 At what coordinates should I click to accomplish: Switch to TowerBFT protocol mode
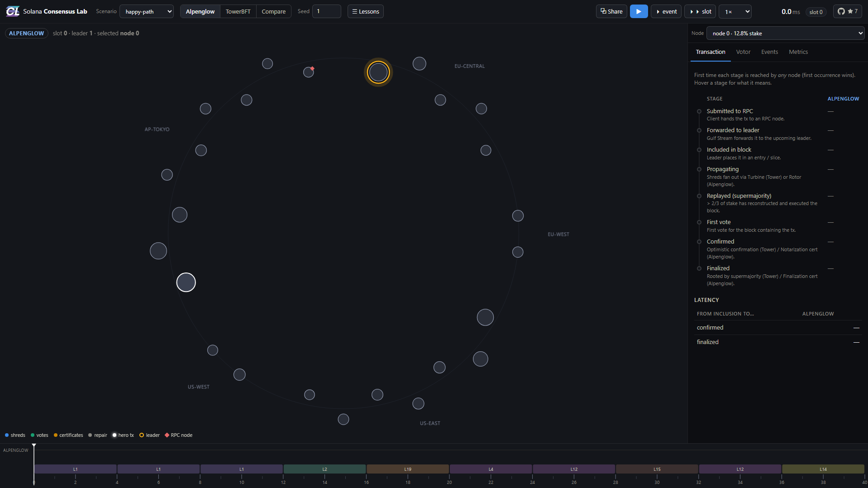coord(238,11)
